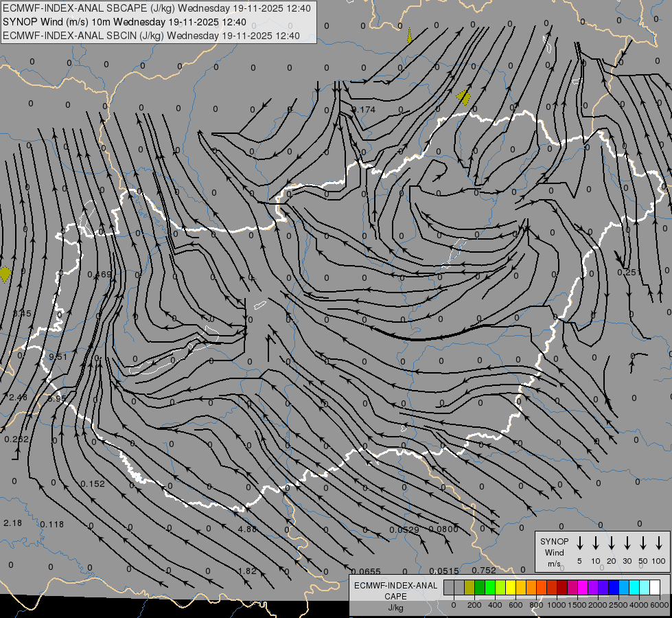Click the 0.251 value on the map
Screen dimensions: 672x618
click(629, 273)
